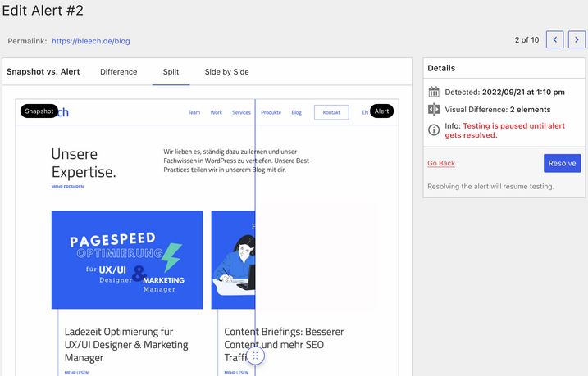This screenshot has width=588, height=376.
Task: Click the Resolving the alert will resume text
Action: tap(490, 187)
